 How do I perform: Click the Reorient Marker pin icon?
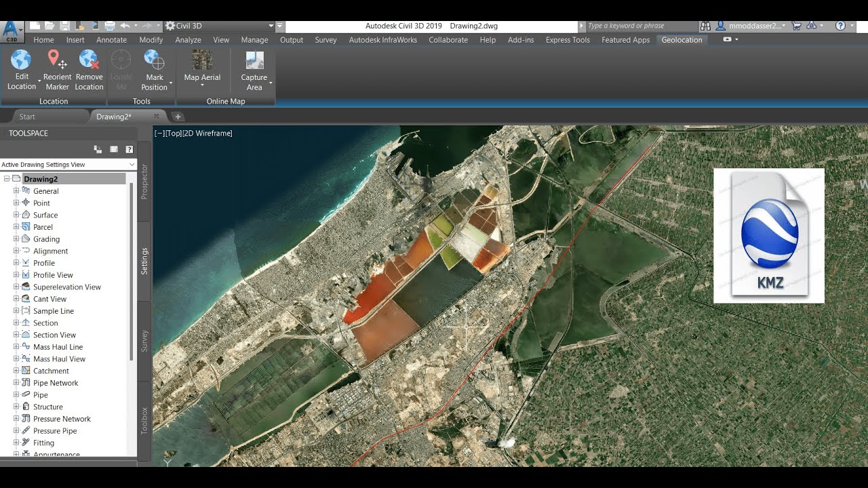pos(57,60)
